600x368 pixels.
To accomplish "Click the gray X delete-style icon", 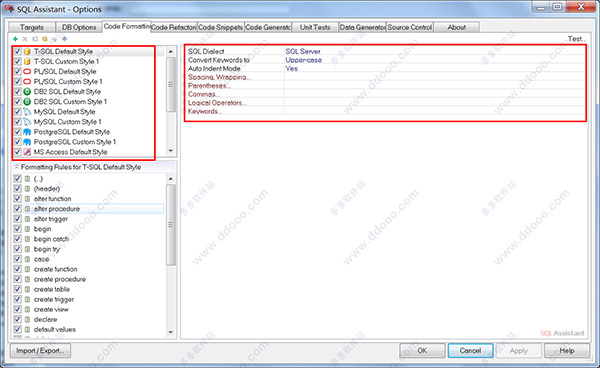I will pyautogui.click(x=25, y=39).
